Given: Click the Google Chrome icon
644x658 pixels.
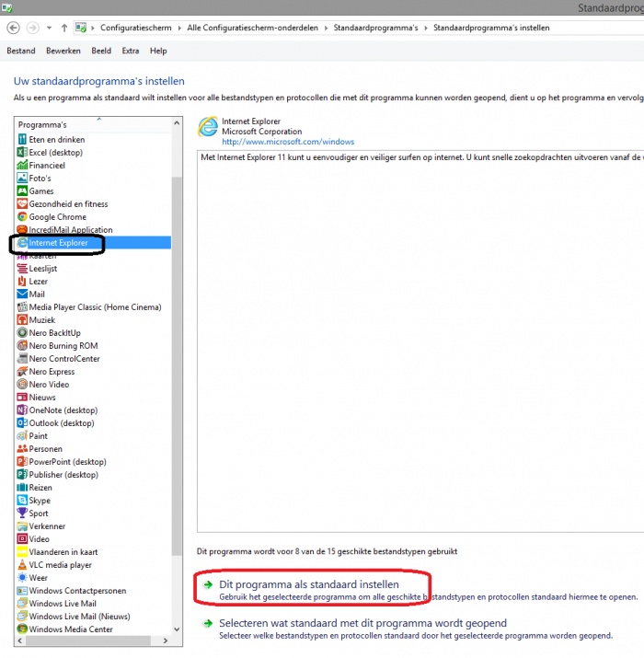Looking at the screenshot, I should (22, 217).
